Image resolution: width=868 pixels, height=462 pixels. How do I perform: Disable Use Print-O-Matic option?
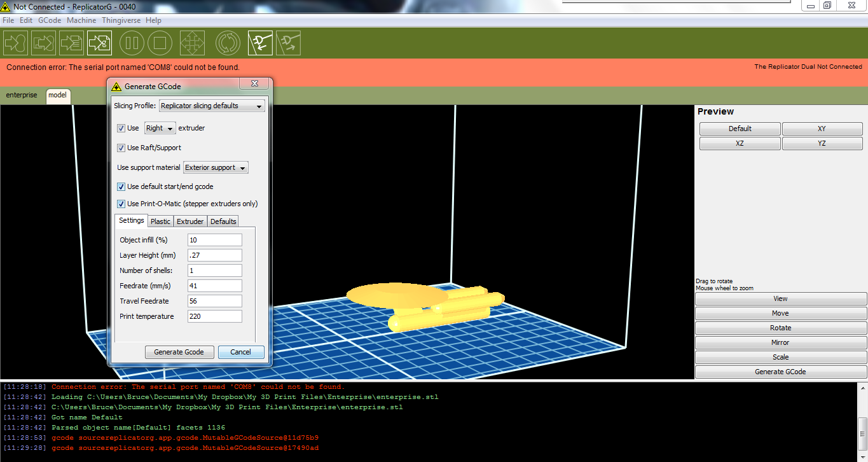(x=121, y=204)
